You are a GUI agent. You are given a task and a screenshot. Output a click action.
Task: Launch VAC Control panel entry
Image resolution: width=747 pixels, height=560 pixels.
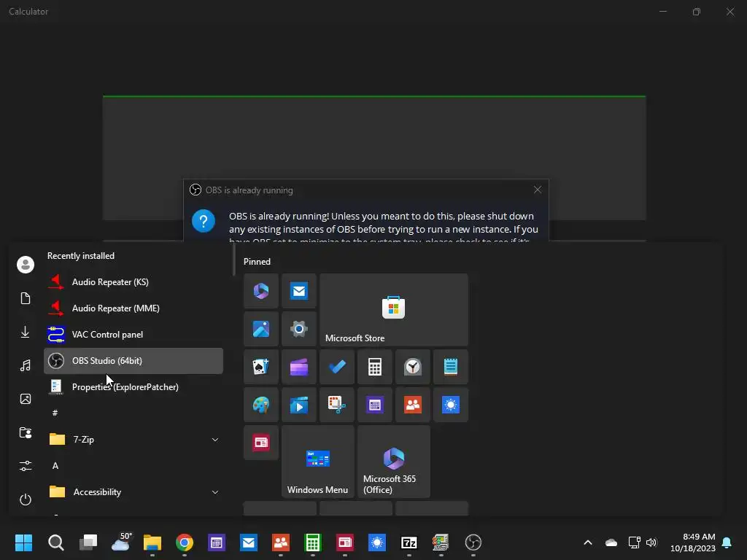point(133,334)
